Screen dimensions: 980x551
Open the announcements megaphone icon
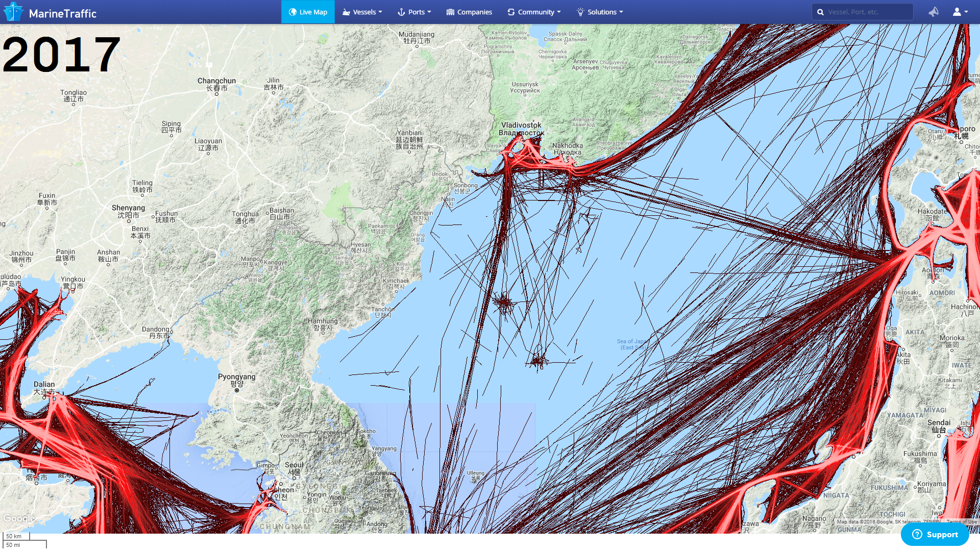pos(934,12)
